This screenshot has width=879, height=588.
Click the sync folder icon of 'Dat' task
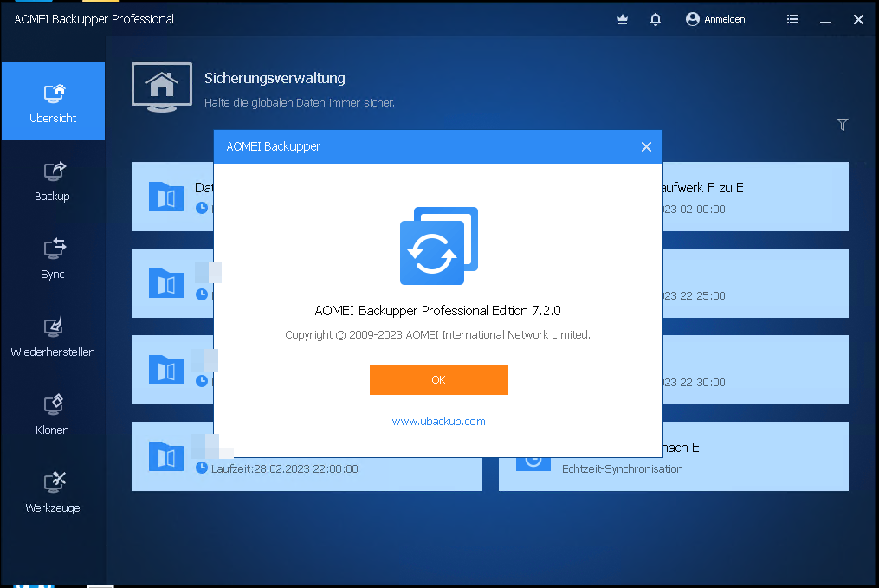[166, 197]
